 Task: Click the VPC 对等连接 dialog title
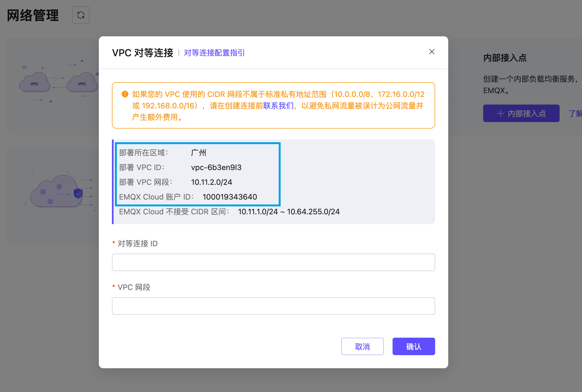[x=142, y=53]
